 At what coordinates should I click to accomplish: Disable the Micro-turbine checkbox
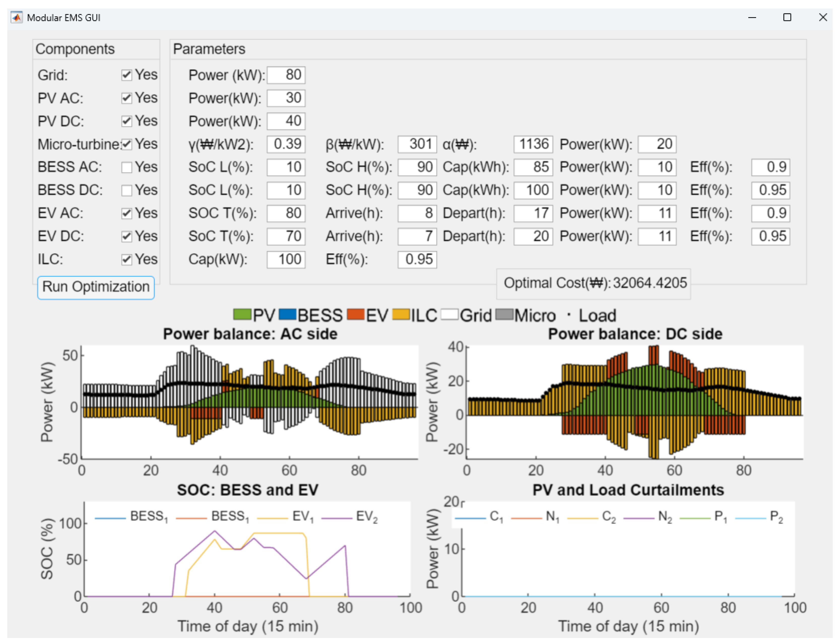coord(126,145)
